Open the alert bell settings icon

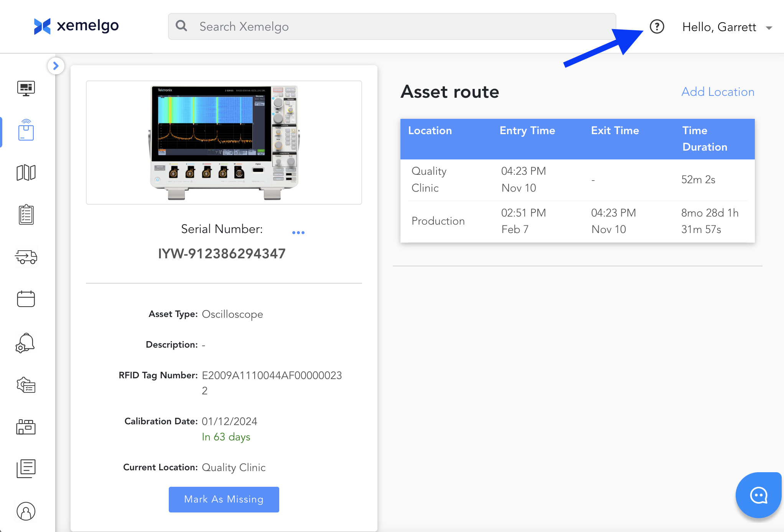point(26,342)
